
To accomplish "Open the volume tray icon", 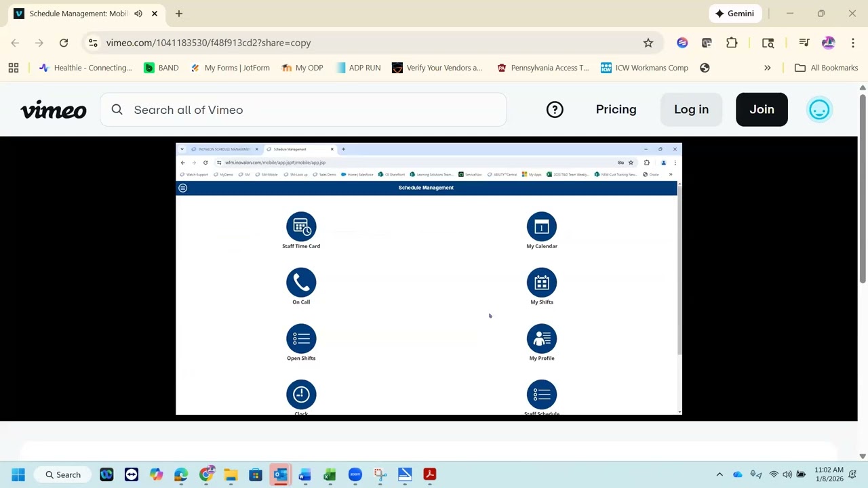I will click(787, 474).
